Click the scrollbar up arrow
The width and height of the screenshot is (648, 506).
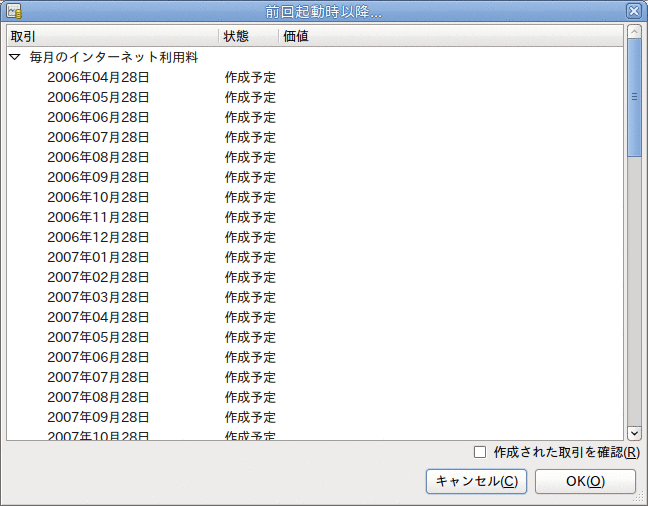point(634,31)
